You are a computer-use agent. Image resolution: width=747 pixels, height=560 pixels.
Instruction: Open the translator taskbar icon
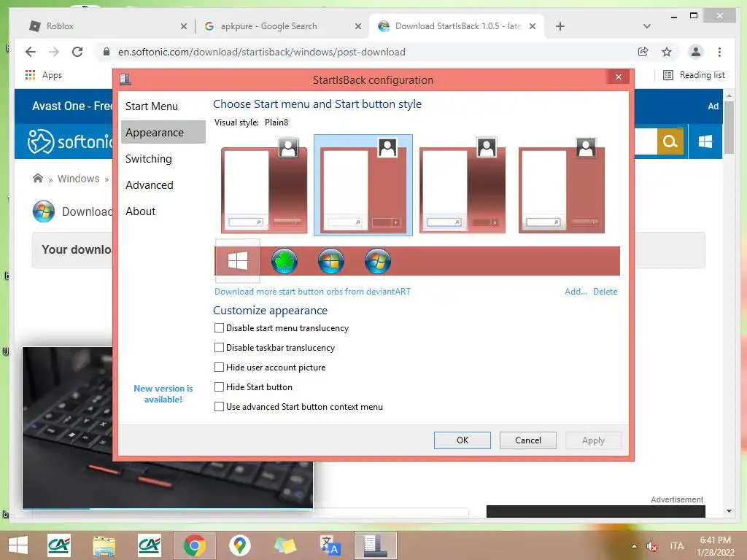(330, 545)
